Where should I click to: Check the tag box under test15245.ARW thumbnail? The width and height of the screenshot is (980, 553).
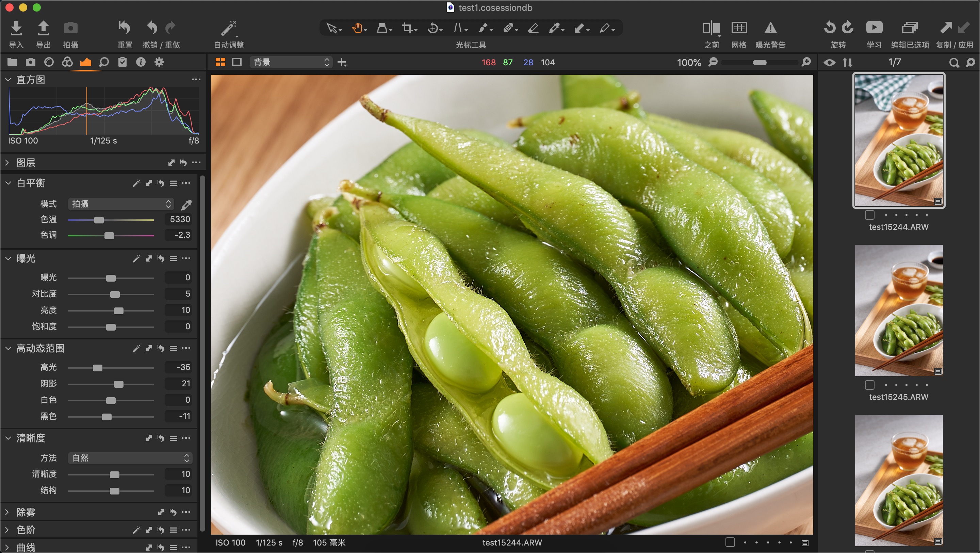pyautogui.click(x=869, y=385)
